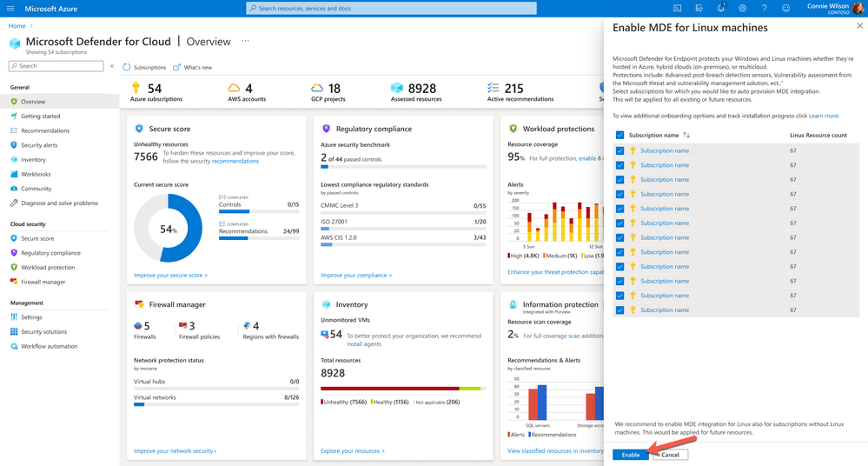Click the Workbooks icon in sidebar
This screenshot has width=868, height=466.
tap(14, 174)
